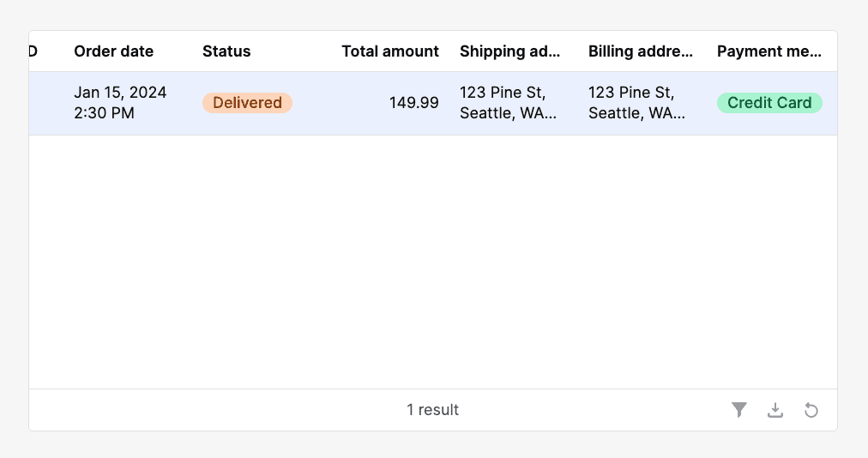This screenshot has width=868, height=458.
Task: Click the Status column header
Action: click(x=226, y=51)
